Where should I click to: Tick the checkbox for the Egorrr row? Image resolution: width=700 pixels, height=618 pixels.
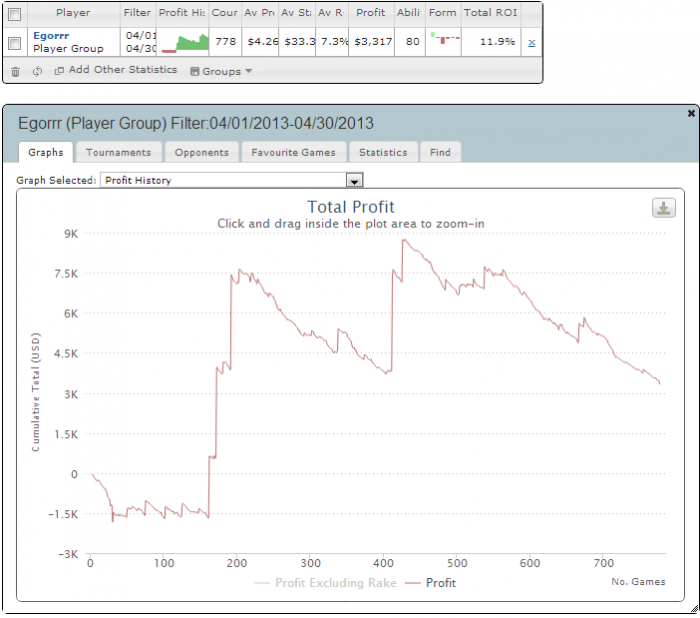[15, 43]
